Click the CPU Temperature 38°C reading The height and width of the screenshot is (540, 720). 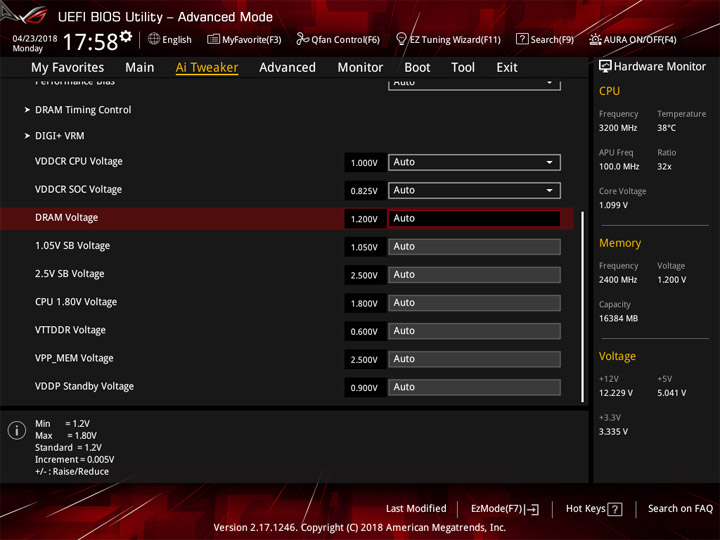(666, 128)
